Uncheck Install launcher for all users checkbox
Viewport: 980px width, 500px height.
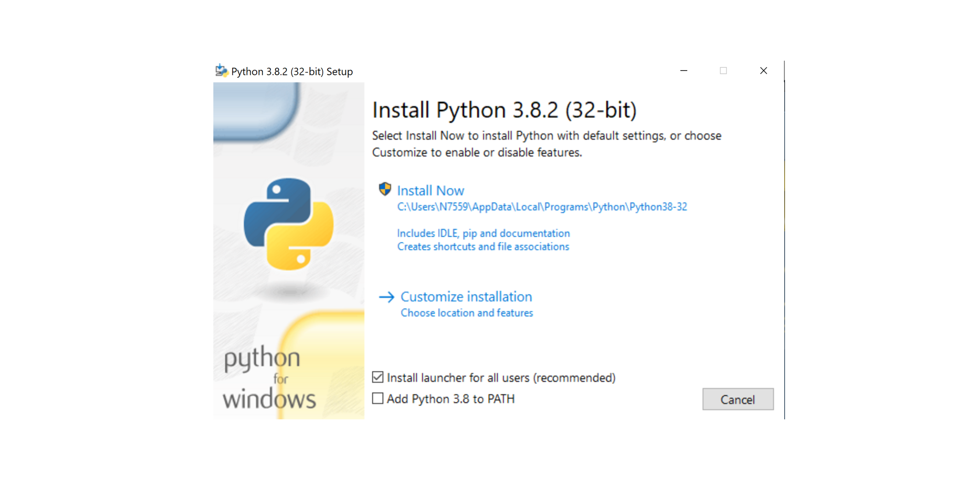pos(377,377)
